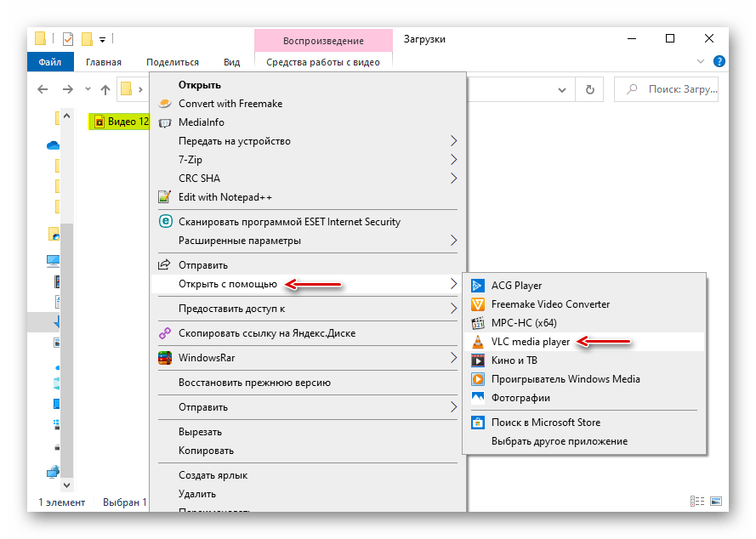Screen dimensions: 756x539
Task: Click the ESET Internet Security scan icon
Action: click(165, 222)
